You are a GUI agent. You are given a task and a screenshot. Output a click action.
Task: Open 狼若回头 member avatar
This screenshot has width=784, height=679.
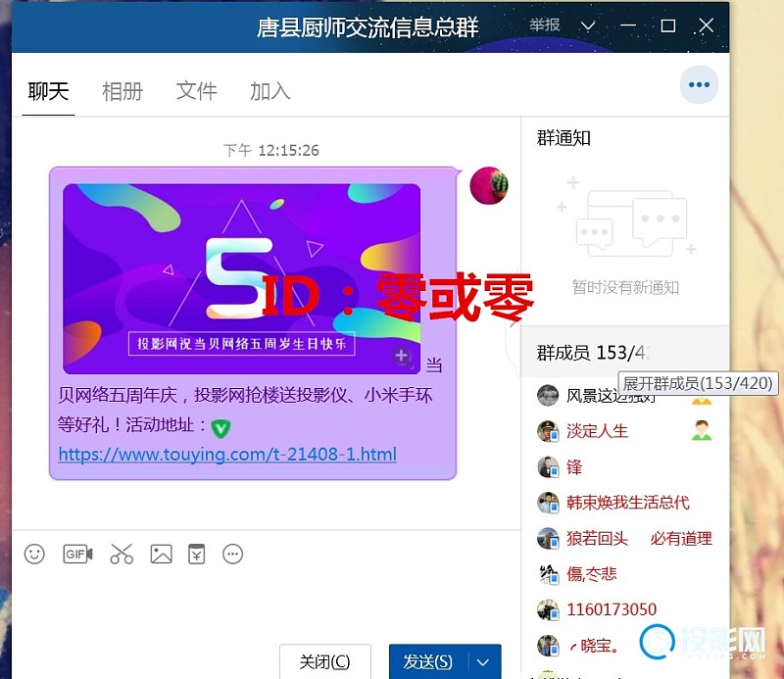[x=548, y=539]
